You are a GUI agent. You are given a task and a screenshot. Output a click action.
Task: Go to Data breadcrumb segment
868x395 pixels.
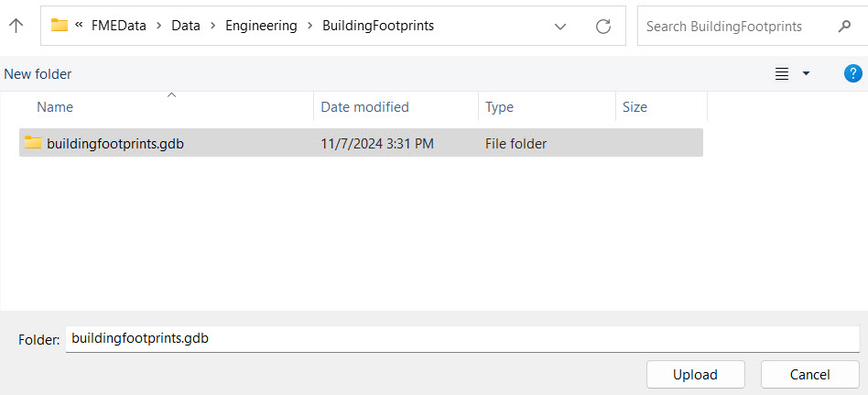185,26
